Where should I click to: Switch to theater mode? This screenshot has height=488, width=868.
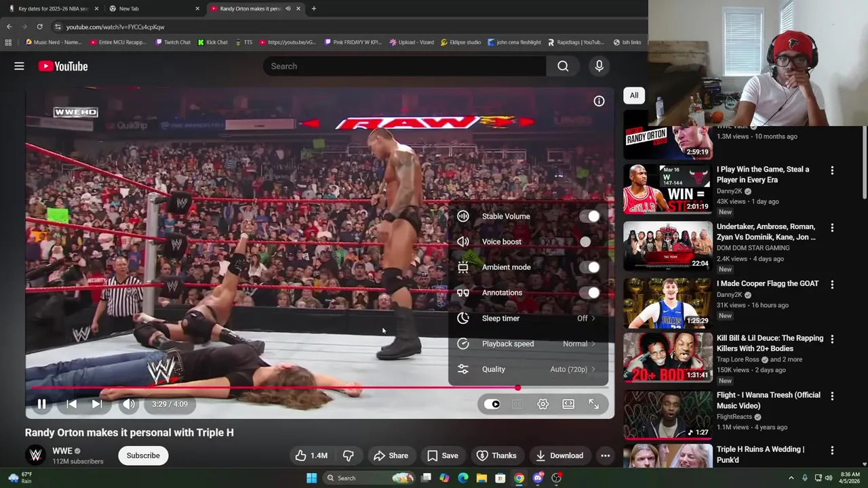click(x=568, y=404)
